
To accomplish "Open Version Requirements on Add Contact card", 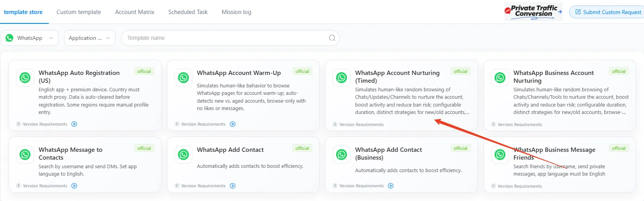I will 203,186.
